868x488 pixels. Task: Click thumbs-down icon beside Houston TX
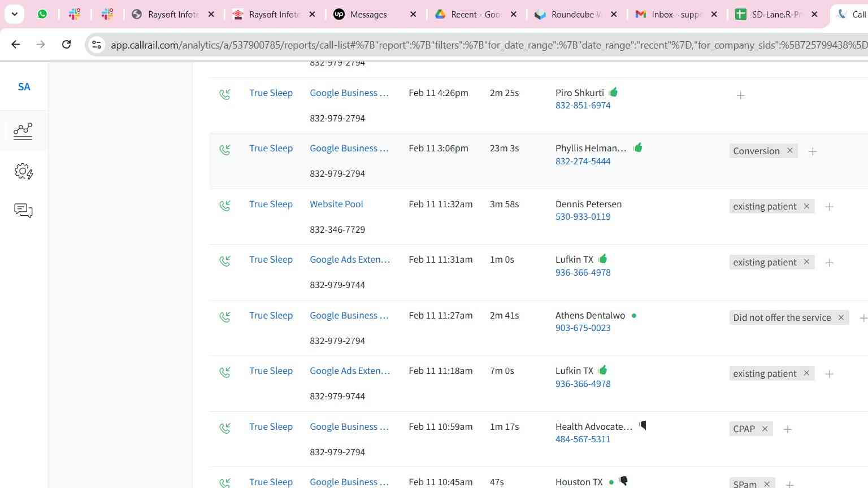[x=624, y=481]
